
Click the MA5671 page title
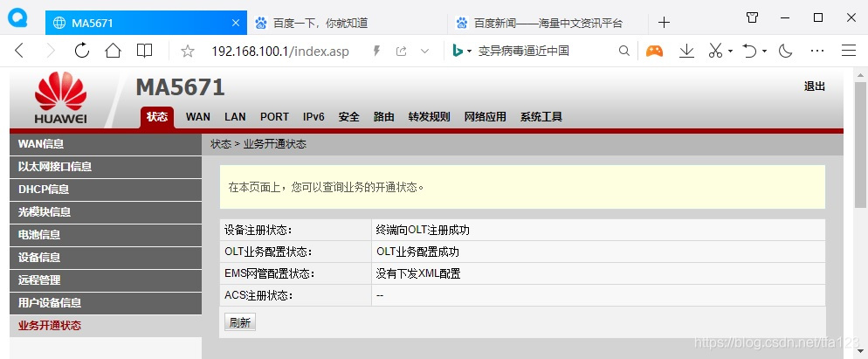[x=181, y=87]
